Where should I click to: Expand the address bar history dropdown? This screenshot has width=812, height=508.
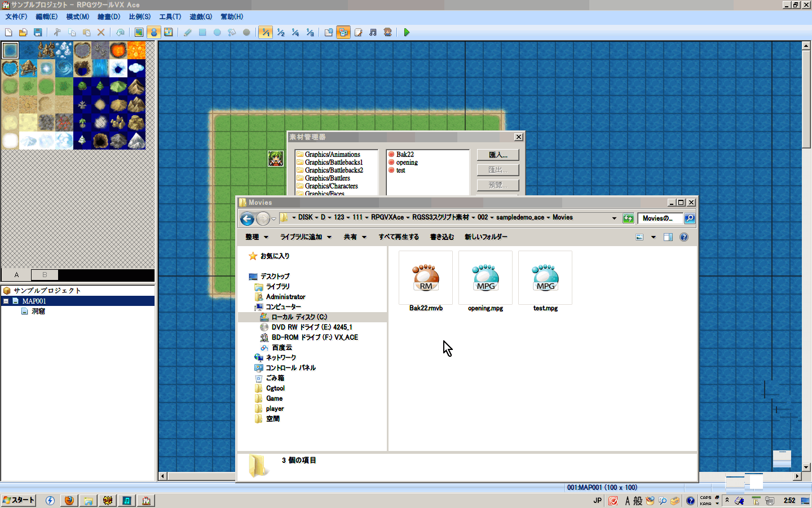click(x=614, y=218)
